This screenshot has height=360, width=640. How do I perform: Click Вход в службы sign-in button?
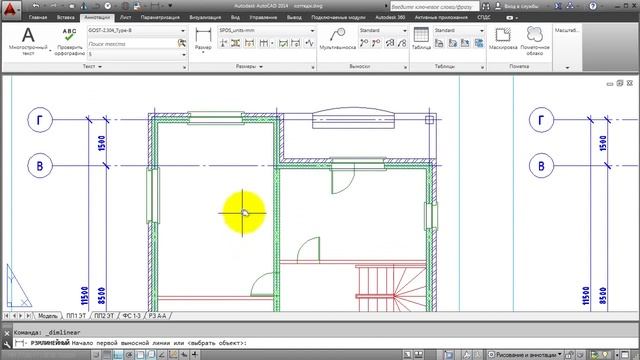pos(518,6)
